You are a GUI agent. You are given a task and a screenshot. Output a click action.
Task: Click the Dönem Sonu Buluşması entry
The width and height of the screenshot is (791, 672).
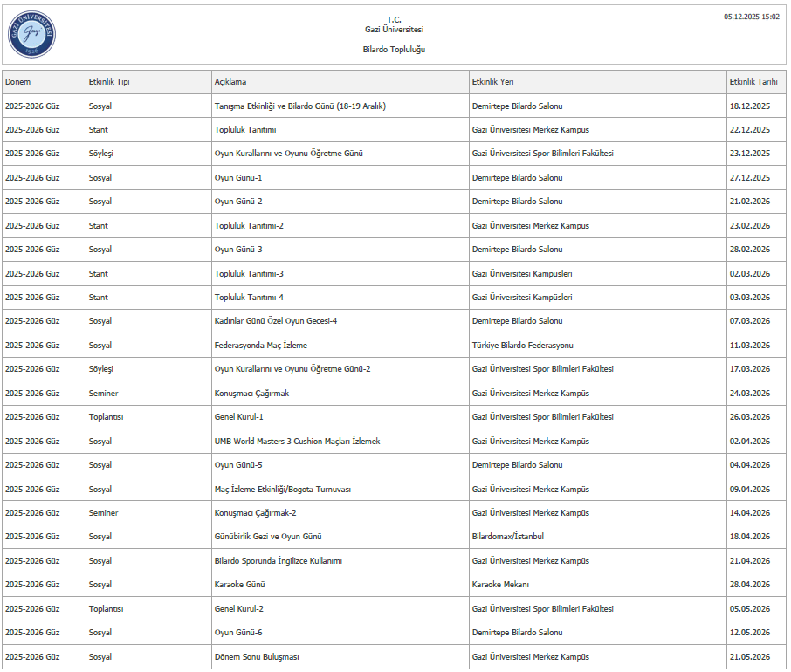tap(257, 656)
